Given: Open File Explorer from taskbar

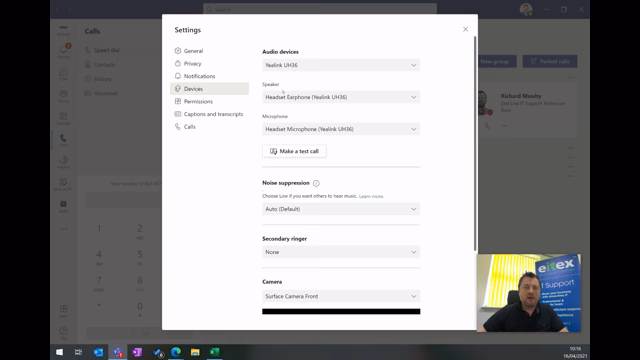Looking at the screenshot, I should coord(195,352).
